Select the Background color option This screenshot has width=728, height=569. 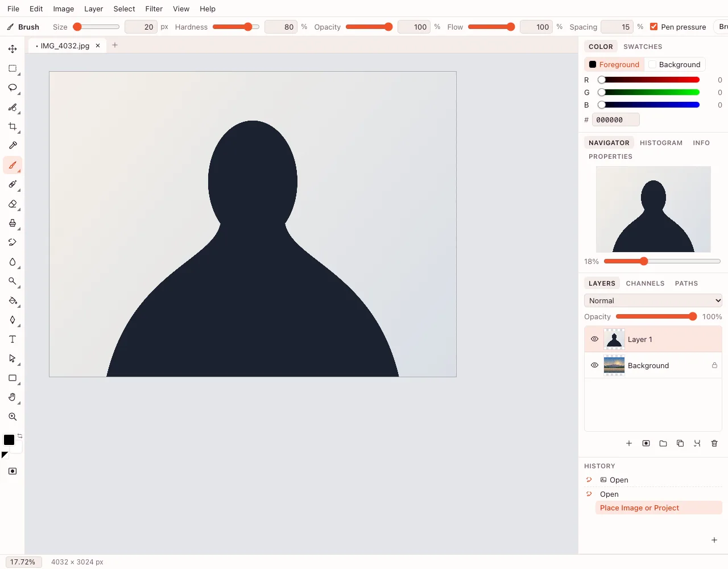pos(675,64)
